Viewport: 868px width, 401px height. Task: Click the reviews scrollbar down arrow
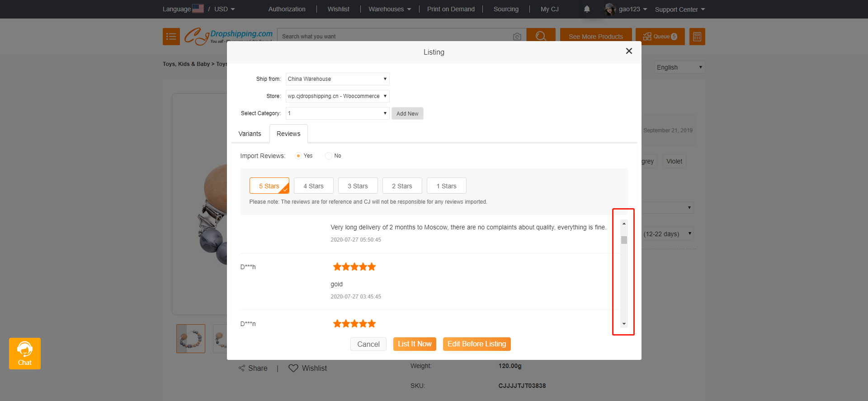(x=624, y=324)
